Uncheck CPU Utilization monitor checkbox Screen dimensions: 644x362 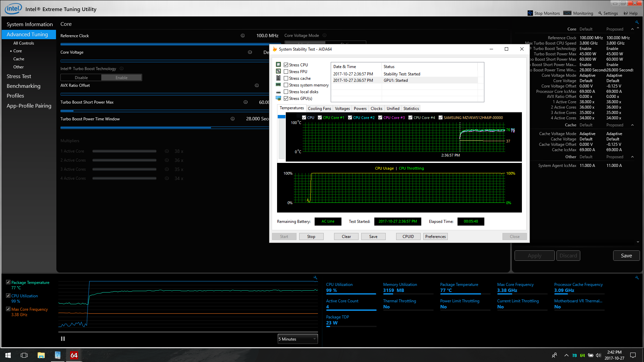tap(8, 296)
